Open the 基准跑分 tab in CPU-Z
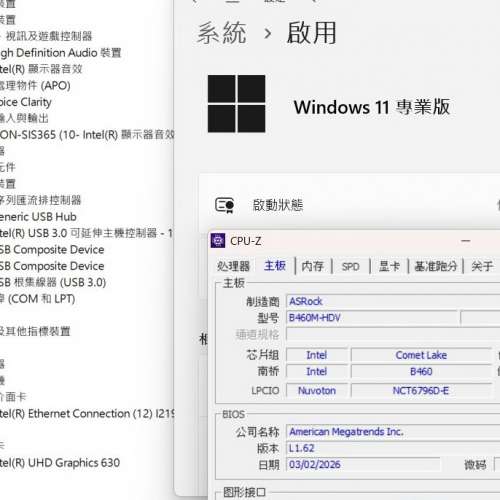 coord(435,266)
